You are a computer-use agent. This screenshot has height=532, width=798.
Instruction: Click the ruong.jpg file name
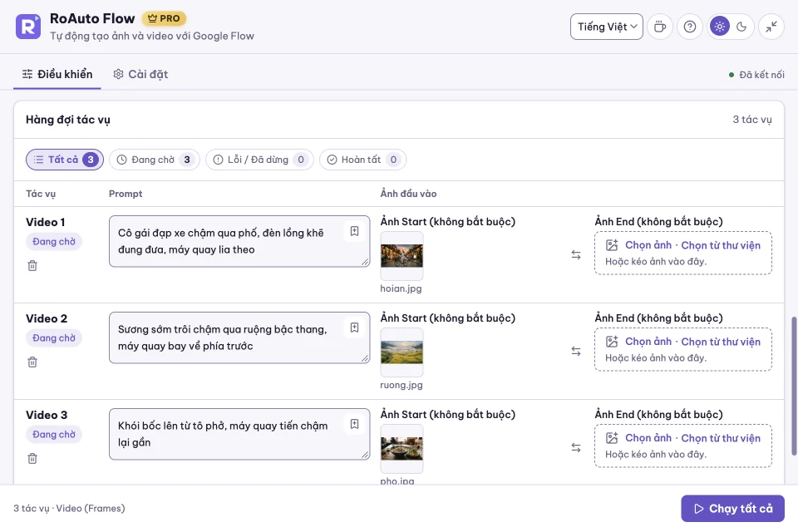point(401,385)
